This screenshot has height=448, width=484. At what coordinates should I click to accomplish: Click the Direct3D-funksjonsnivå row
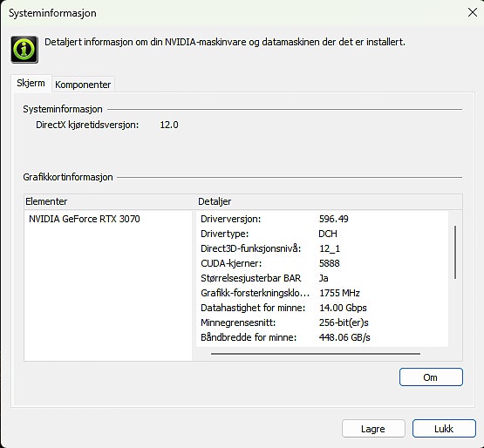[x=322, y=248]
